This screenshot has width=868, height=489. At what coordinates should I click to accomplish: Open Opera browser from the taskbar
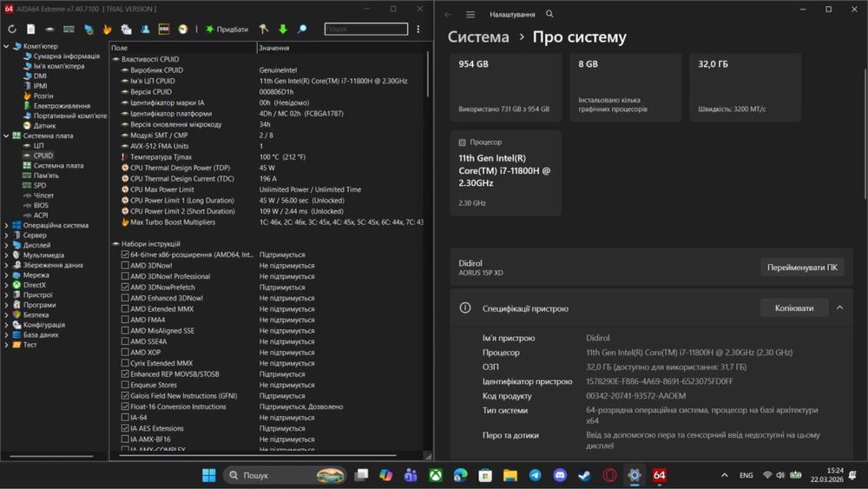[609, 475]
